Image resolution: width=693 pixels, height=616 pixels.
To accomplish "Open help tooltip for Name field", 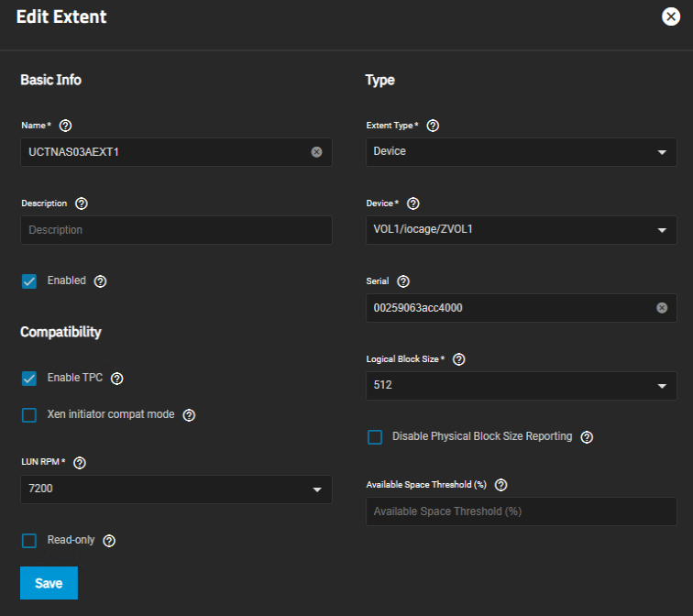I will (65, 126).
